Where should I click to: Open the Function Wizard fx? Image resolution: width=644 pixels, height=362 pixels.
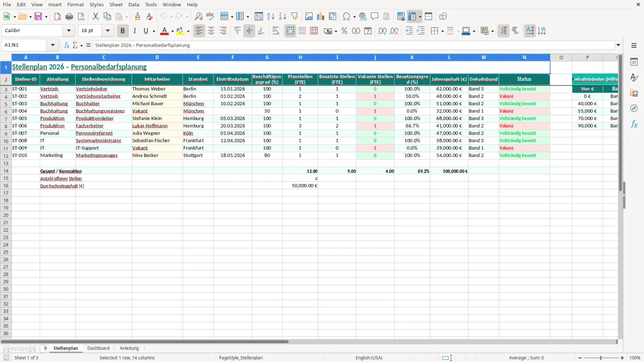67,45
